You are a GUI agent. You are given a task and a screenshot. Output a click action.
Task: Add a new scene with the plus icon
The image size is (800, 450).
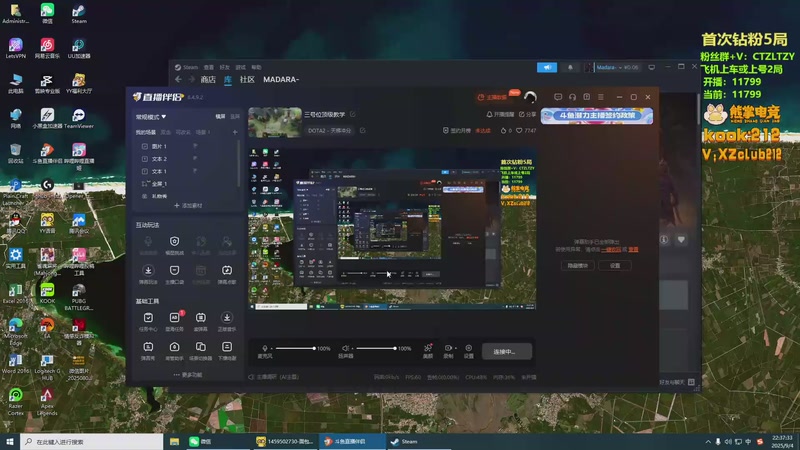pos(235,132)
